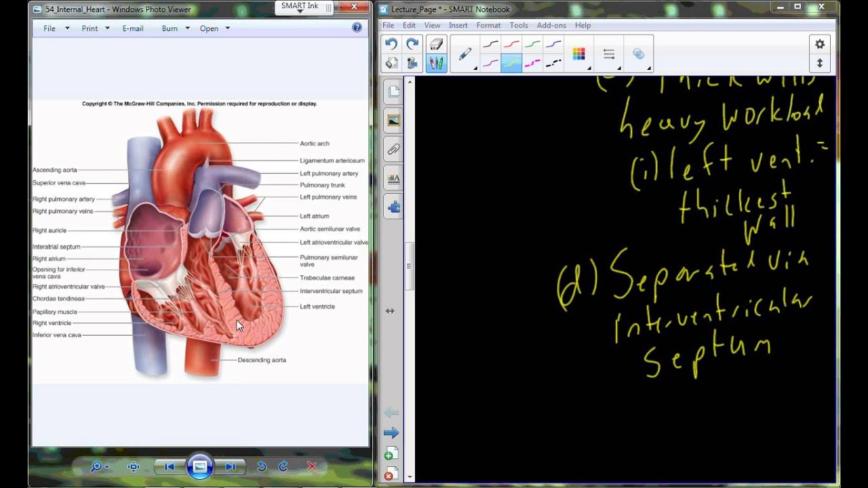Choose the thin magenta pen line style

tap(490, 64)
